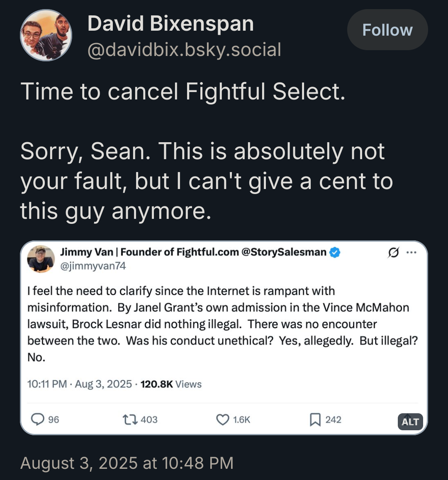
Task: Open the @davidbix.bsky.social handle link
Action: tap(184, 50)
